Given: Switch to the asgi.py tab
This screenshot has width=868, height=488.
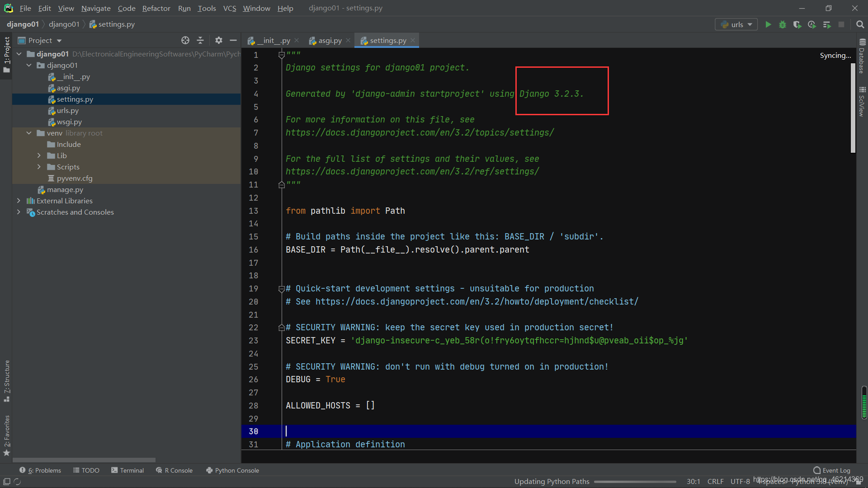Looking at the screenshot, I should coord(330,40).
